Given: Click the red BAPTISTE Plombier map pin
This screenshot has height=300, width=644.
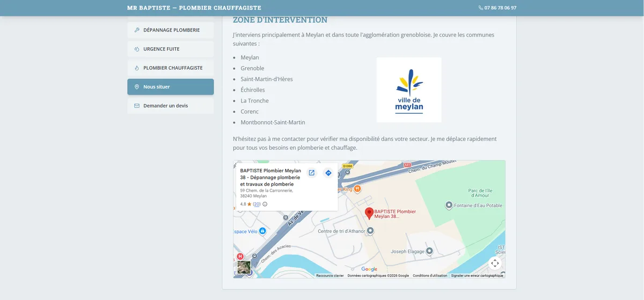Looking at the screenshot, I should pyautogui.click(x=369, y=214).
